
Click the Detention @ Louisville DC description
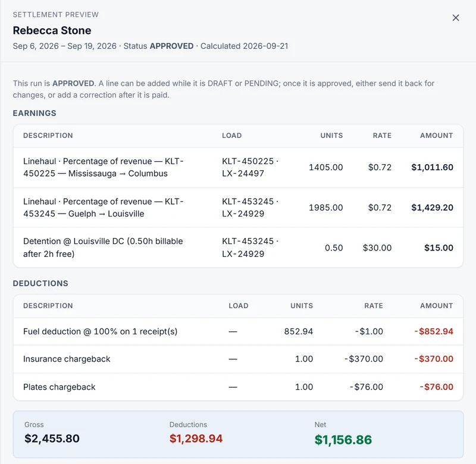tap(103, 247)
